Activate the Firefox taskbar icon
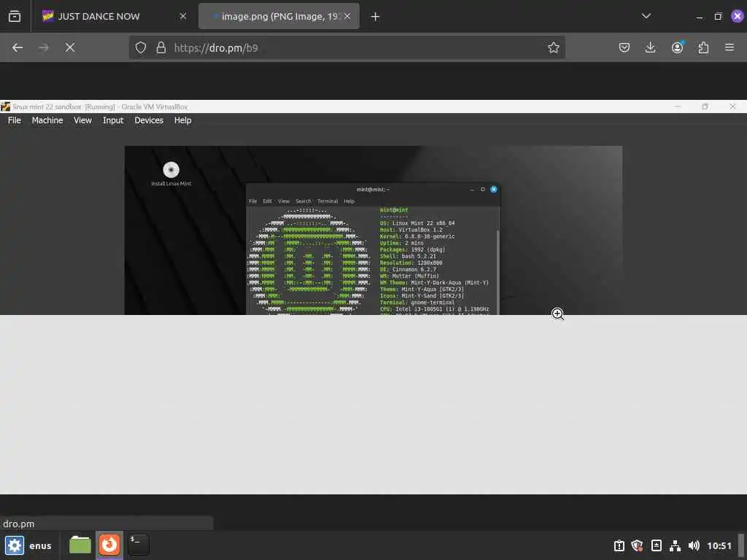Image resolution: width=747 pixels, height=560 pixels. tap(109, 545)
